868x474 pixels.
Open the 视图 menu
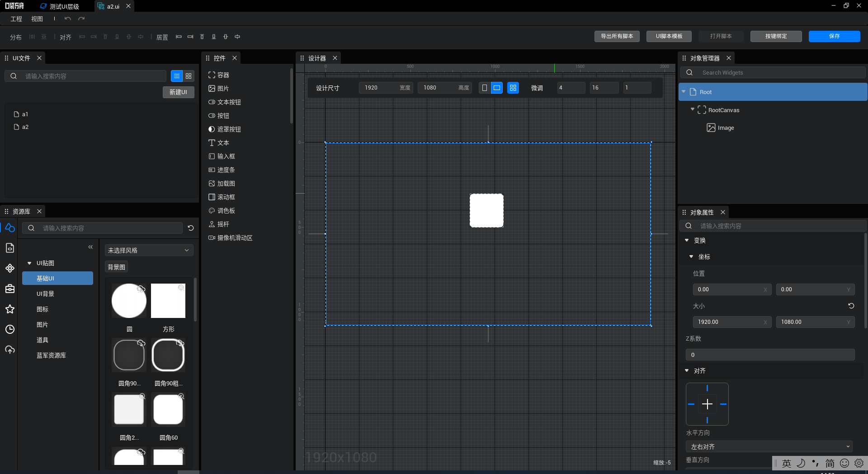(37, 19)
